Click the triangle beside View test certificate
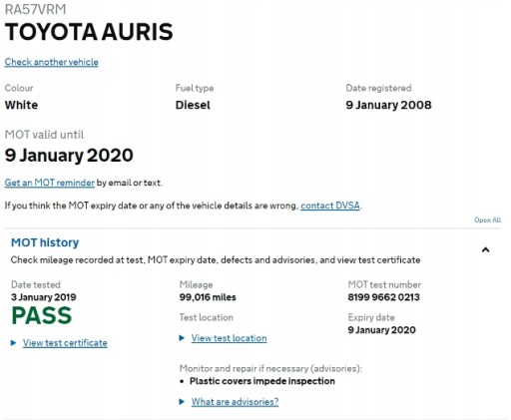 (x=13, y=343)
